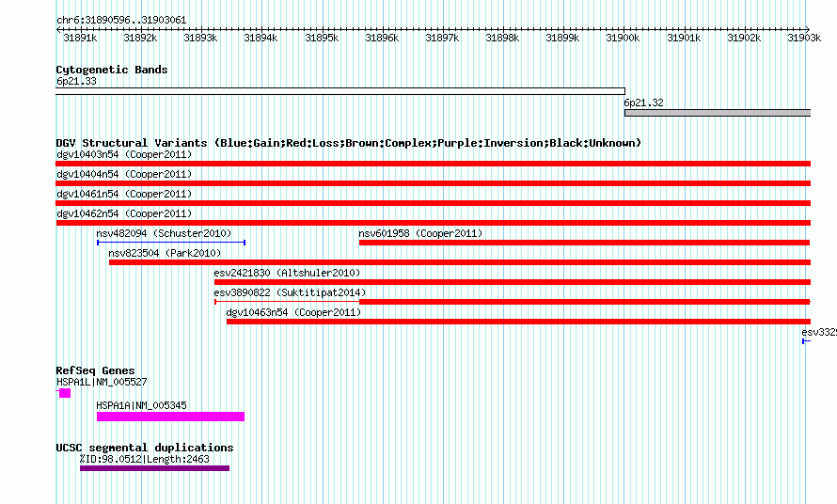Click the 6p21.32 band label
Viewport: 837px width, 504px height.
pos(644,102)
